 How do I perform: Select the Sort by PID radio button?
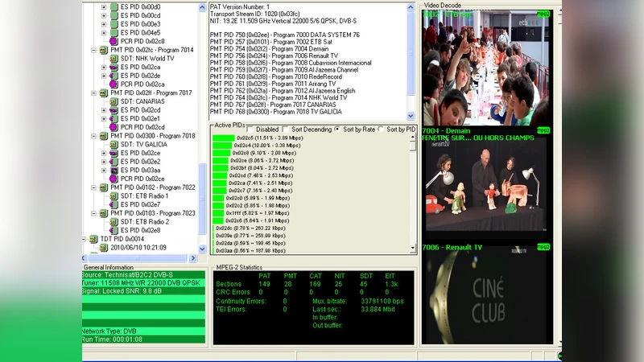point(381,129)
